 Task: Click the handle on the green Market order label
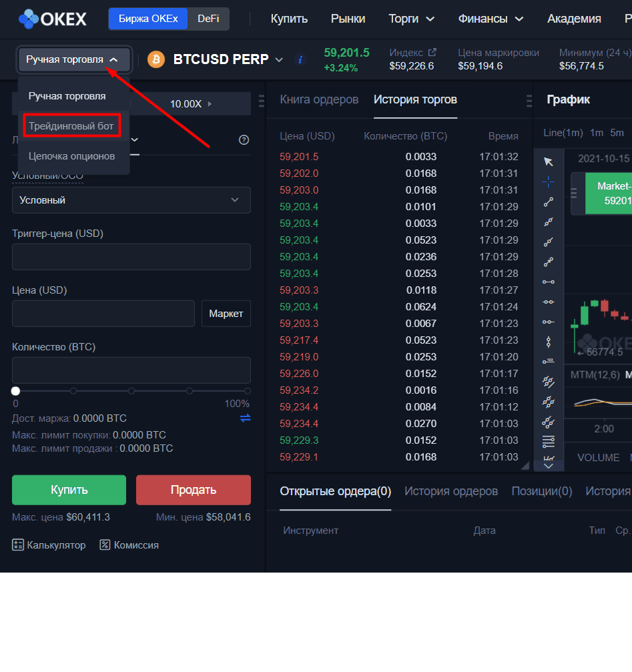[x=574, y=194]
